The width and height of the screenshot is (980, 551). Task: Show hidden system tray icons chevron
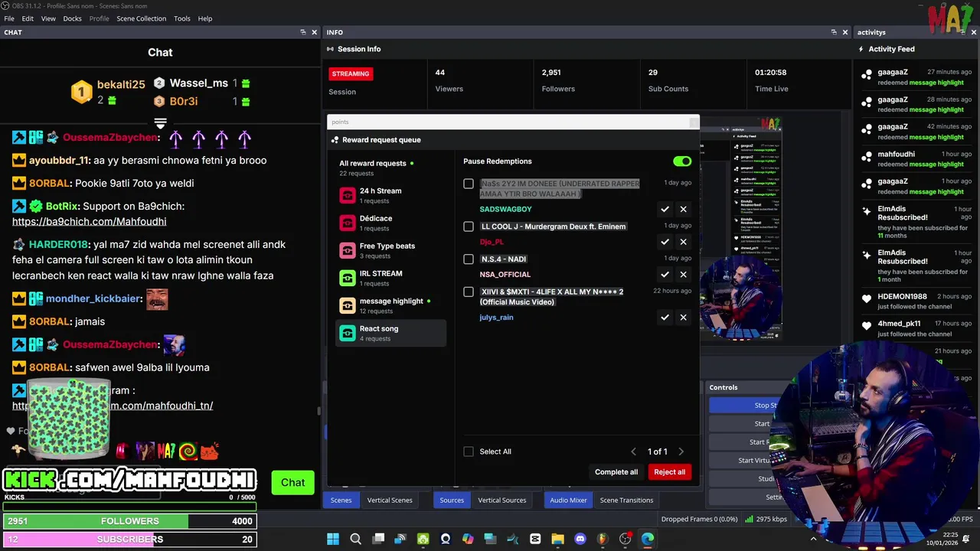(x=813, y=539)
